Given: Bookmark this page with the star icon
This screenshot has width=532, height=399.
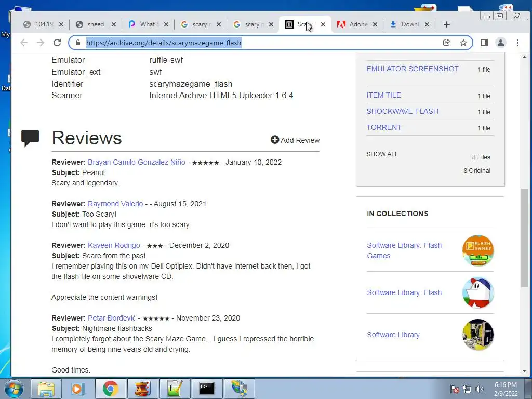Looking at the screenshot, I should tap(463, 43).
